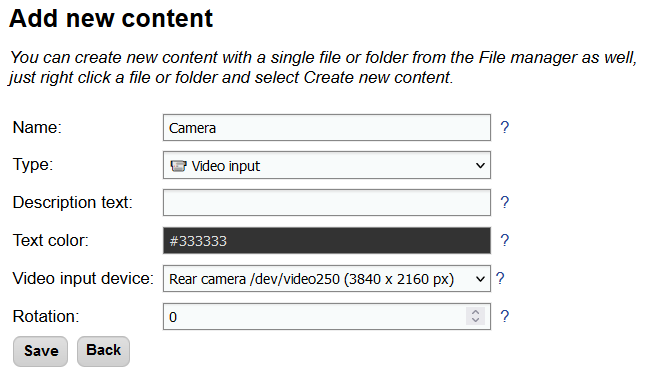The width and height of the screenshot is (648, 383).
Task: Increase Rotation value with up arrow
Action: click(x=475, y=312)
